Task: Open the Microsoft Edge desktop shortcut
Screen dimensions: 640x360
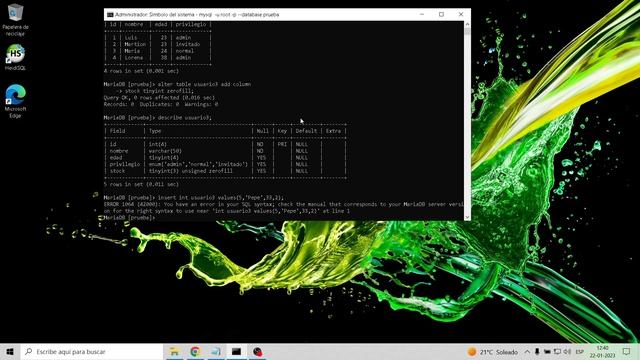Action: tap(16, 101)
